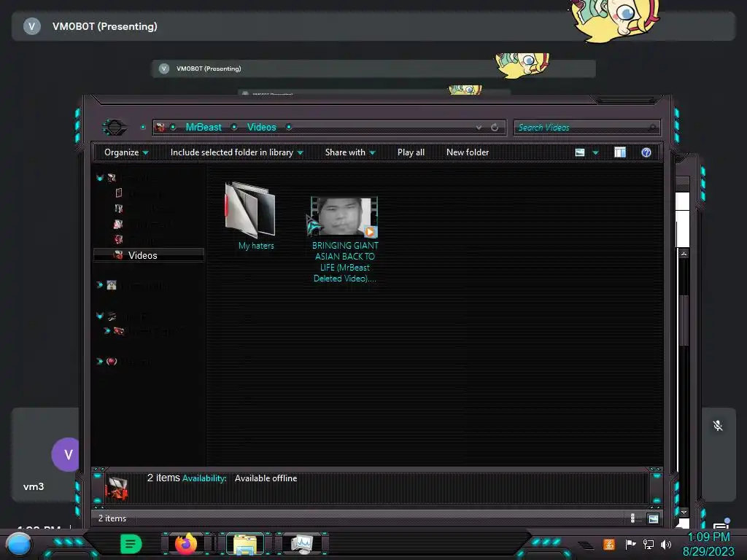The image size is (747, 560).
Task: Open the system monitor taskbar icon
Action: [x=302, y=544]
